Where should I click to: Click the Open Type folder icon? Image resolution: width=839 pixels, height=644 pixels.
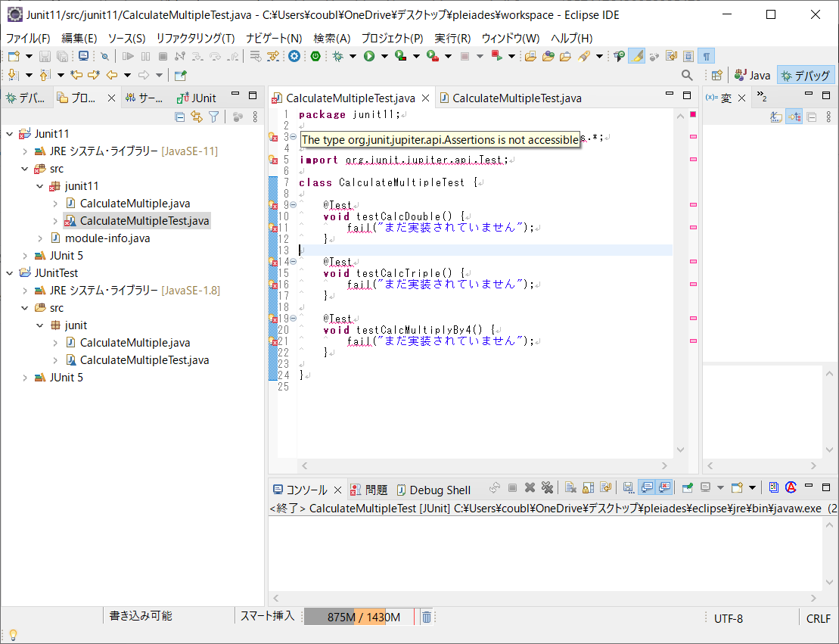tap(548, 56)
